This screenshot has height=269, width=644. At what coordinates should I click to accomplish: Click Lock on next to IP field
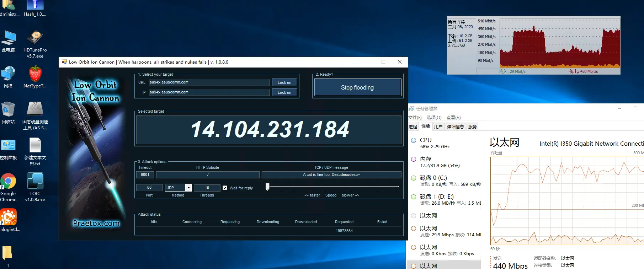click(284, 92)
